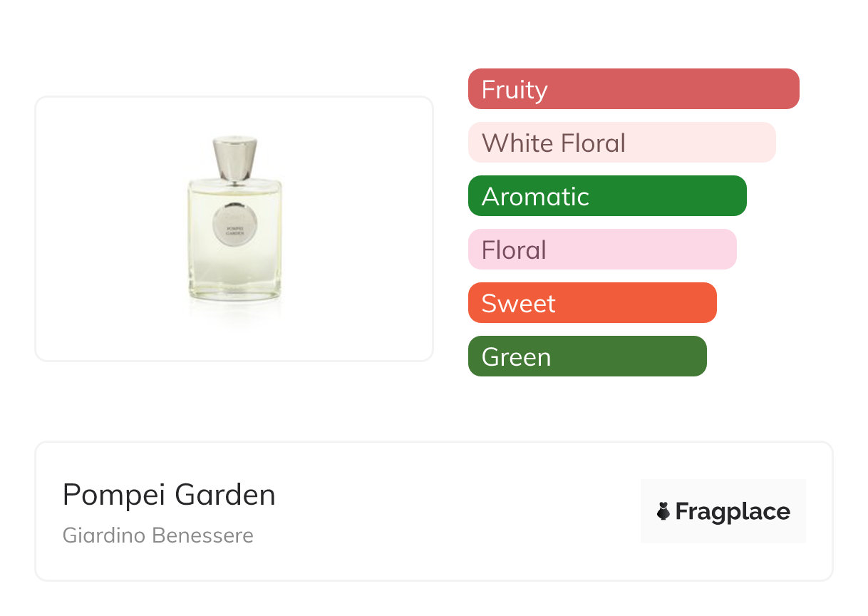Click the round medallion on the bottle

tap(234, 231)
